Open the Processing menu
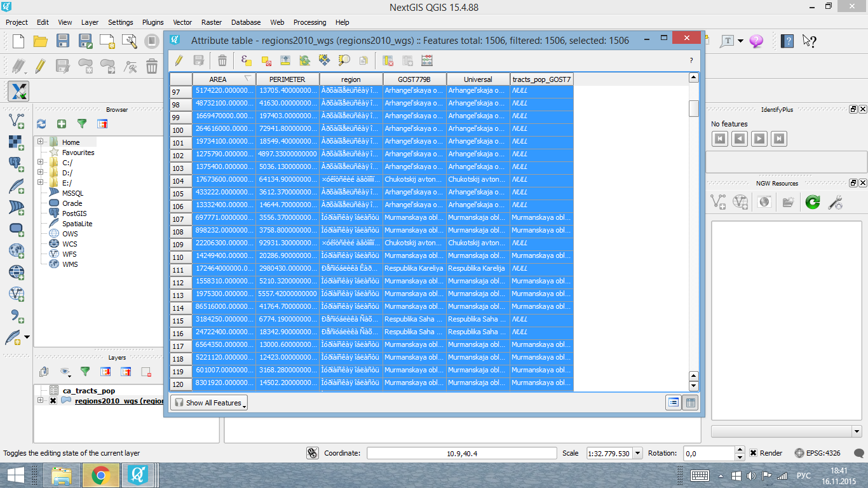 tap(309, 22)
